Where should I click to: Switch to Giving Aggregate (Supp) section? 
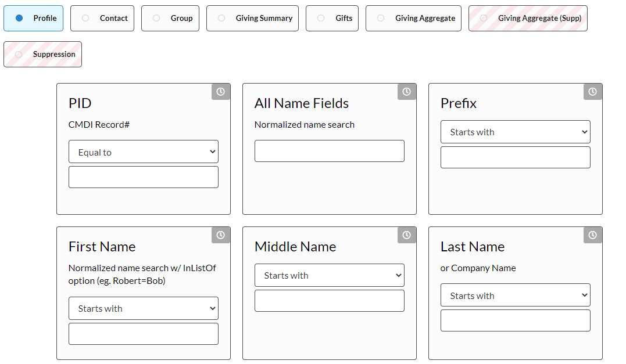(528, 19)
